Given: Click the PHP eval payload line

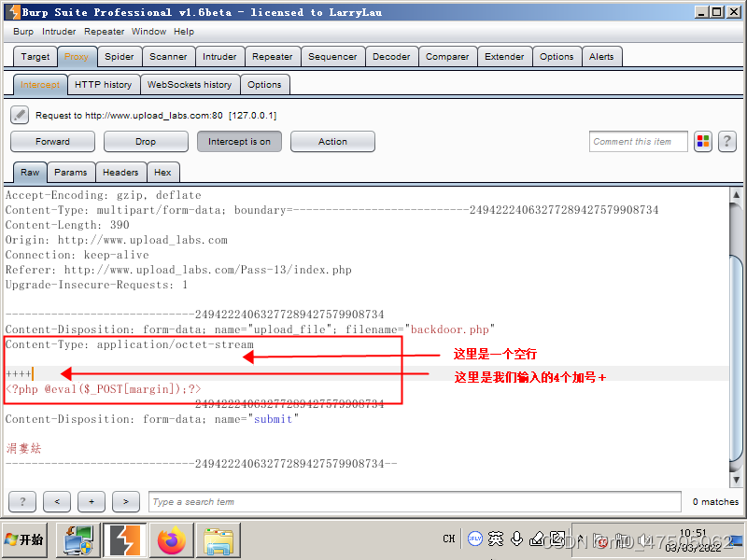Looking at the screenshot, I should click(x=104, y=389).
